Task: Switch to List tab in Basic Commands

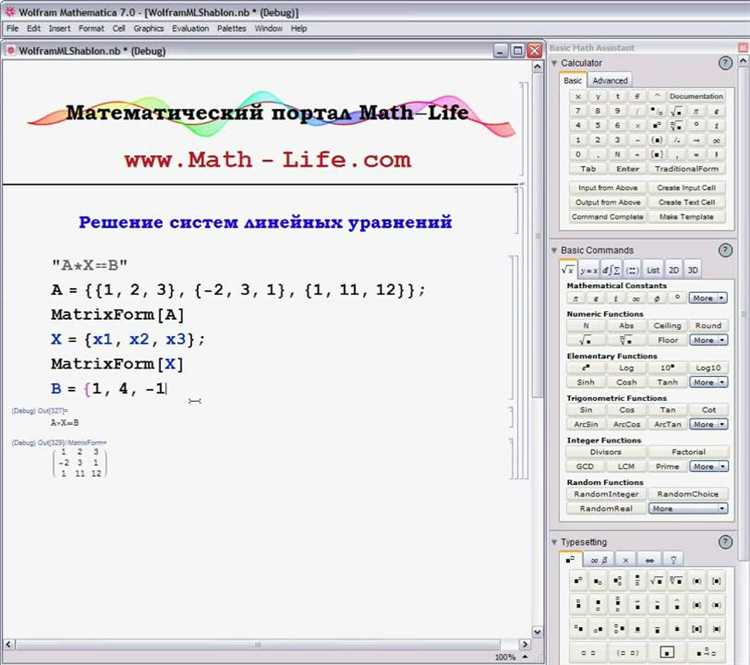Action: [x=653, y=270]
